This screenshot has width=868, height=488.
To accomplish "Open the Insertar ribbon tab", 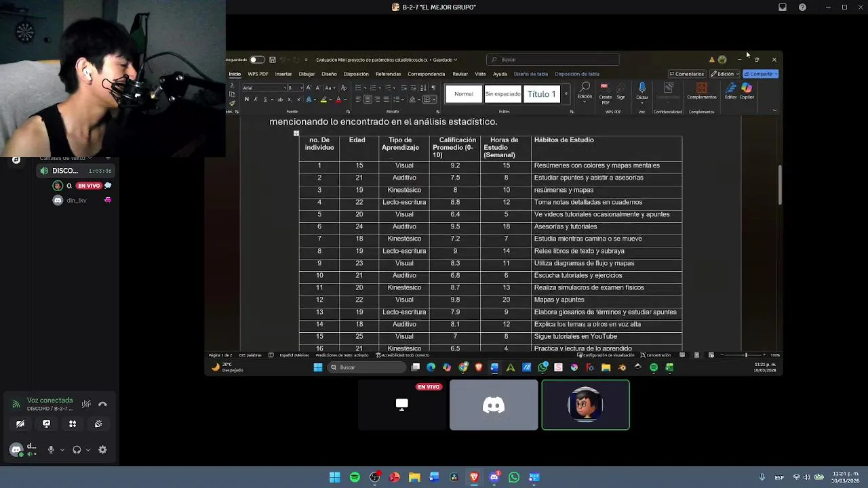I will tap(283, 74).
